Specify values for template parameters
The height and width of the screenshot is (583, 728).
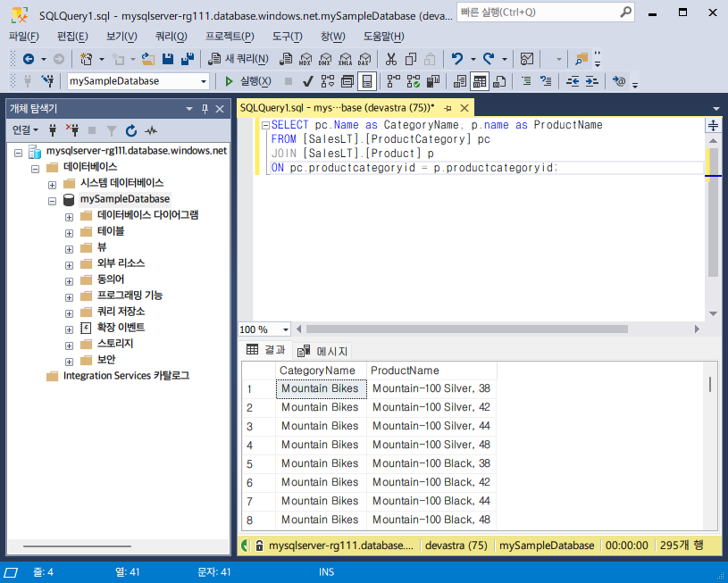[x=619, y=82]
